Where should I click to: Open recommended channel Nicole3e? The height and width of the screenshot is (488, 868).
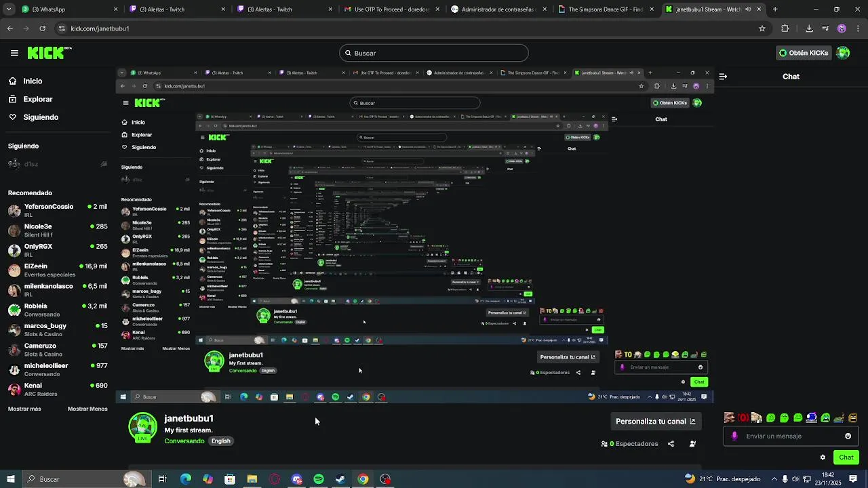[58, 230]
